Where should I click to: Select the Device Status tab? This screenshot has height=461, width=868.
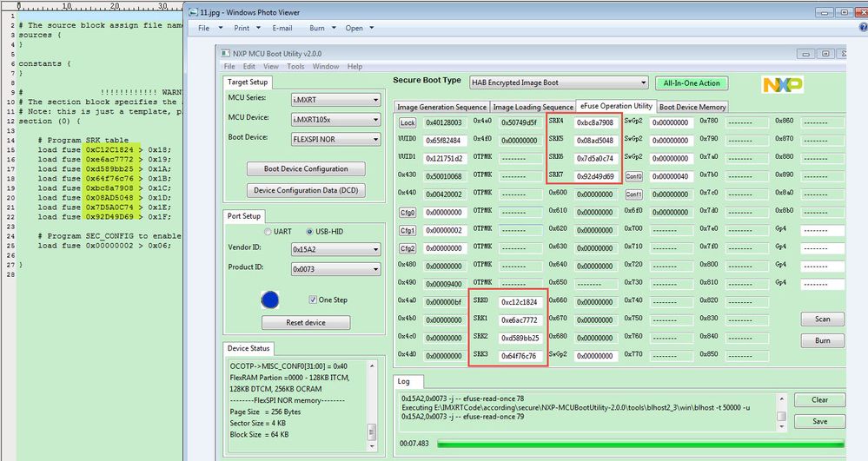pyautogui.click(x=248, y=348)
